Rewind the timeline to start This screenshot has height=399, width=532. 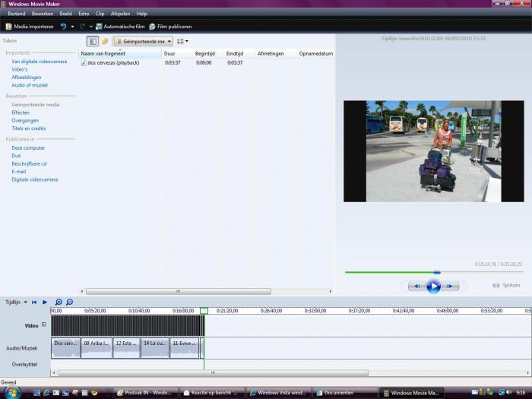pos(34,302)
